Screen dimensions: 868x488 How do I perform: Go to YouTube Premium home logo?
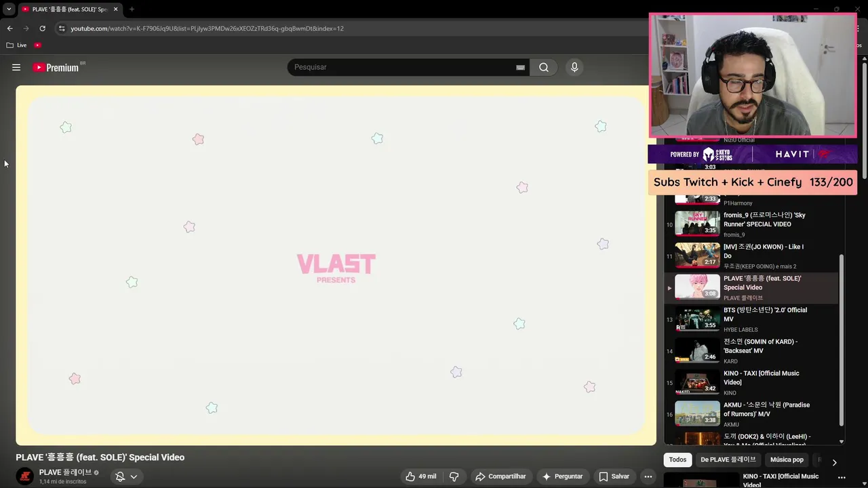pos(56,67)
